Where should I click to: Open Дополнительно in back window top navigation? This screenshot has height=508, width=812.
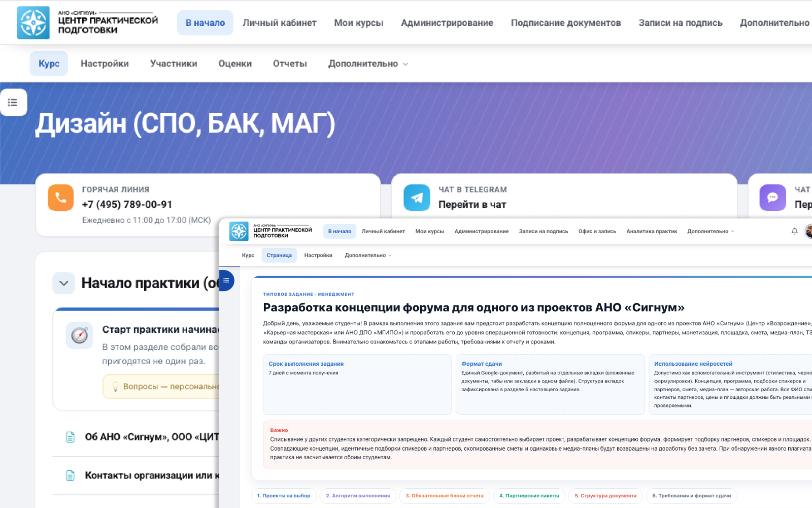774,23
